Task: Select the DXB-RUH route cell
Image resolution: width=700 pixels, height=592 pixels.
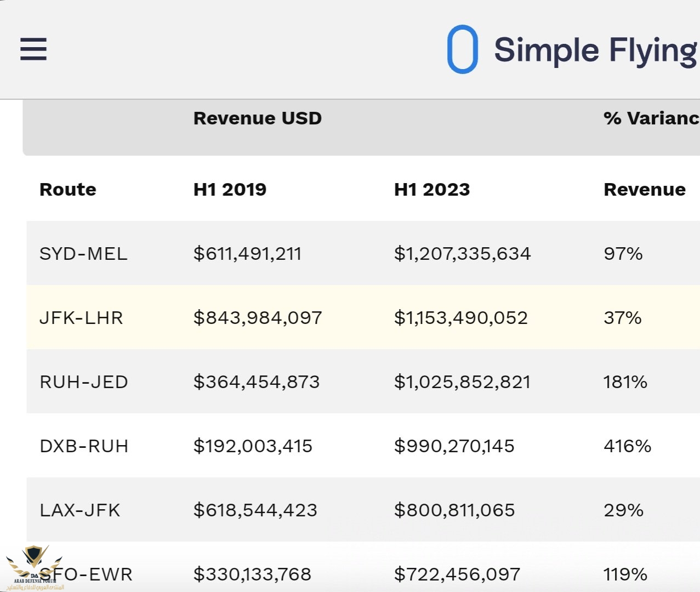Action: [84, 446]
